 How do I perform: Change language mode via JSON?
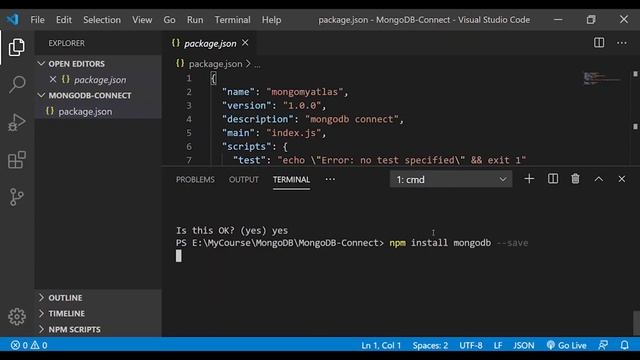click(523, 345)
